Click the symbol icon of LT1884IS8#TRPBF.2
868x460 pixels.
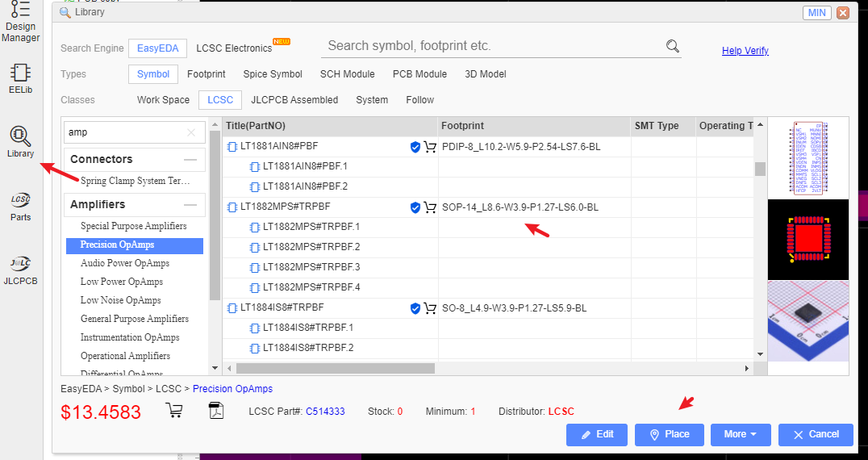tap(254, 348)
